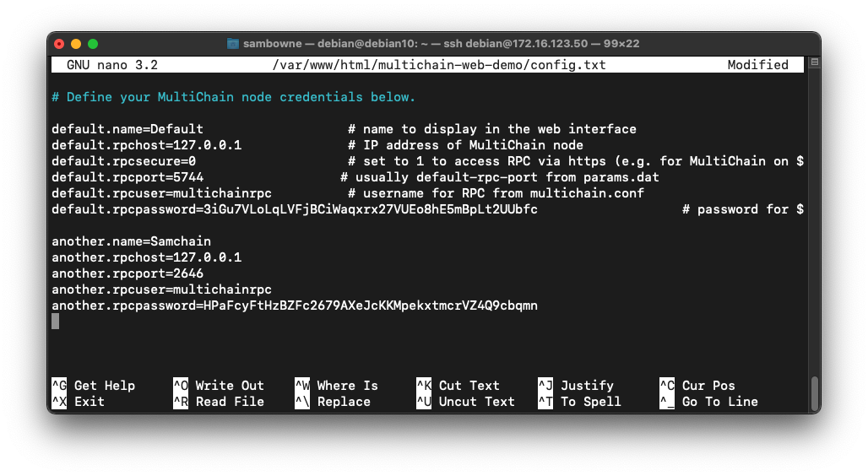The height and width of the screenshot is (476, 868).
Task: Click the comment line 'Define your MultiChain node credentials'
Action: [234, 97]
